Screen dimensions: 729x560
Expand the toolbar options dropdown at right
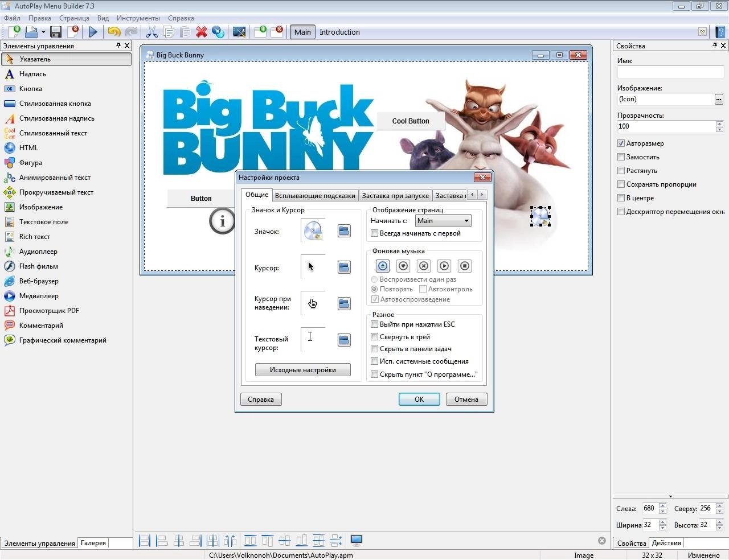tap(703, 32)
